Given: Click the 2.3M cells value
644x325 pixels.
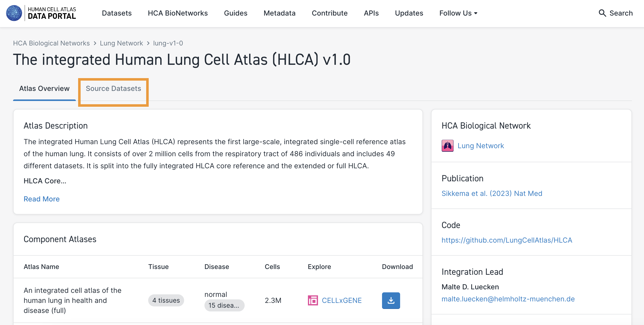Looking at the screenshot, I should pos(273,300).
